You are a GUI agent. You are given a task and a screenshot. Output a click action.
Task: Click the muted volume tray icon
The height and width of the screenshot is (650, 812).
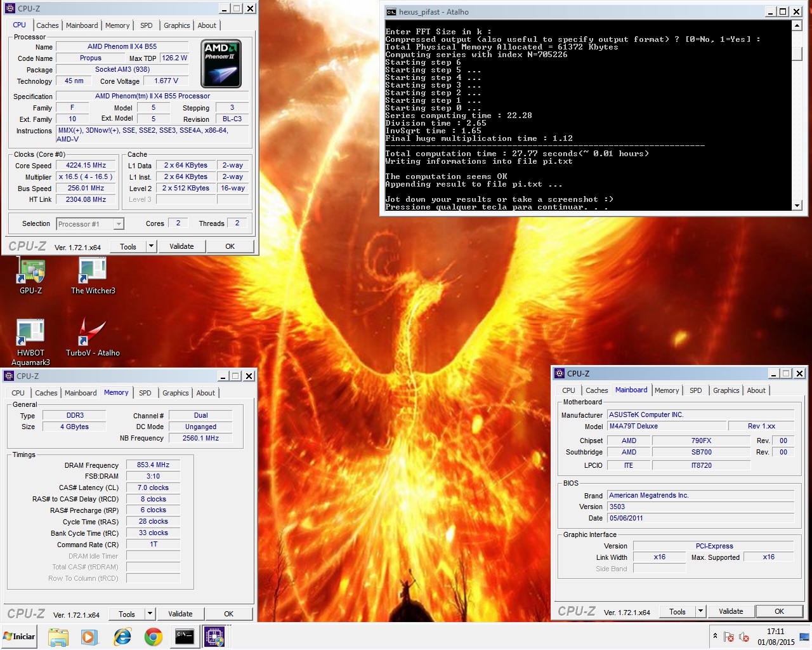[744, 637]
